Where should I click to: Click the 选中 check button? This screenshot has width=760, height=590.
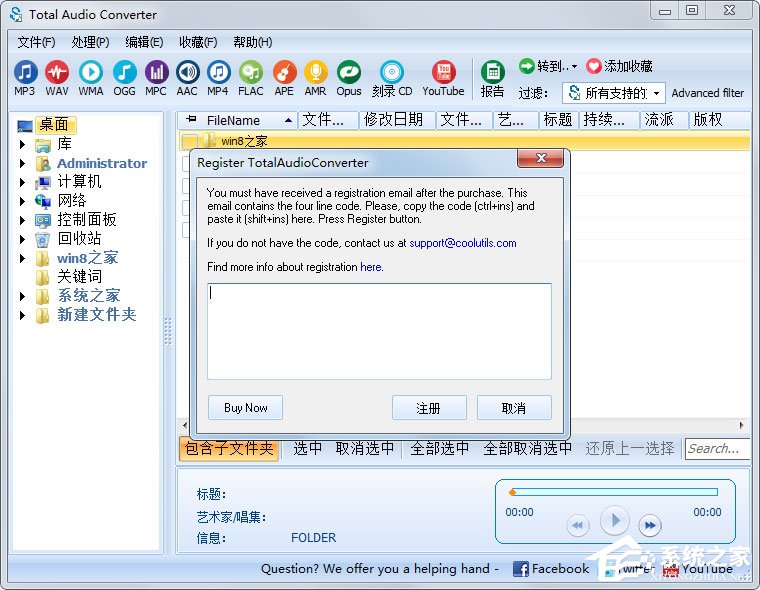click(x=308, y=448)
